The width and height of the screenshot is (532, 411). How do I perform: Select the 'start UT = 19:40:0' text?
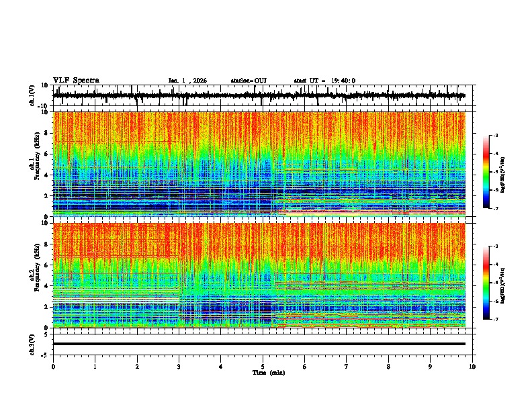(324, 81)
